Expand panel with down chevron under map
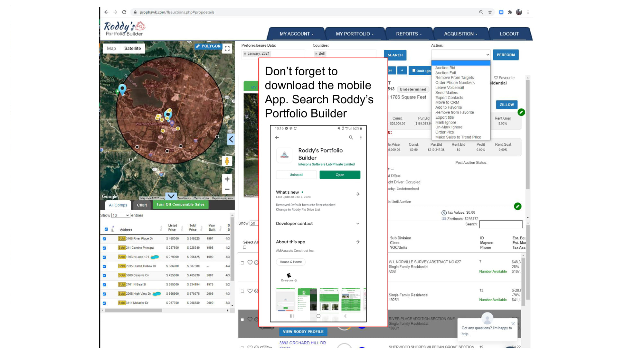 171,196
